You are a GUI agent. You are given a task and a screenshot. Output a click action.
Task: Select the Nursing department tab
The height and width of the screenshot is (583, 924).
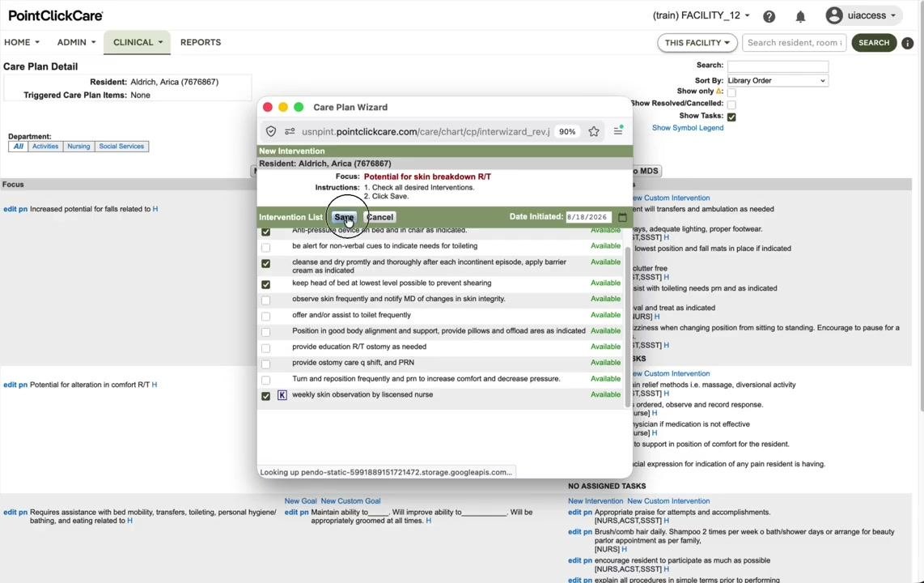click(x=78, y=147)
